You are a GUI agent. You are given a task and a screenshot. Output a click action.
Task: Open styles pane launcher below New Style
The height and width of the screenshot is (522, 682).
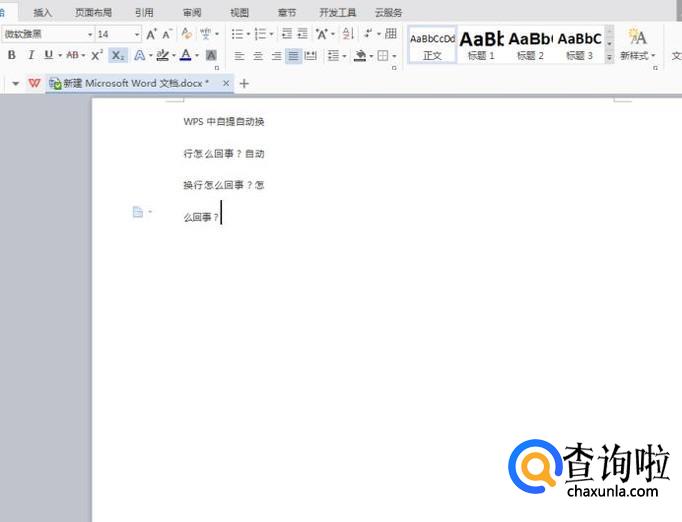point(655,68)
